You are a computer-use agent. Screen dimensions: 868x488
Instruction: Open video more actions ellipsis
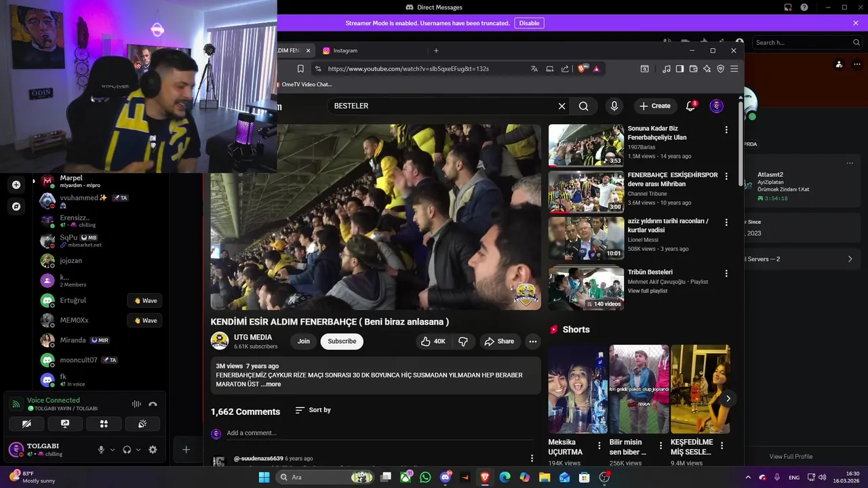(533, 342)
